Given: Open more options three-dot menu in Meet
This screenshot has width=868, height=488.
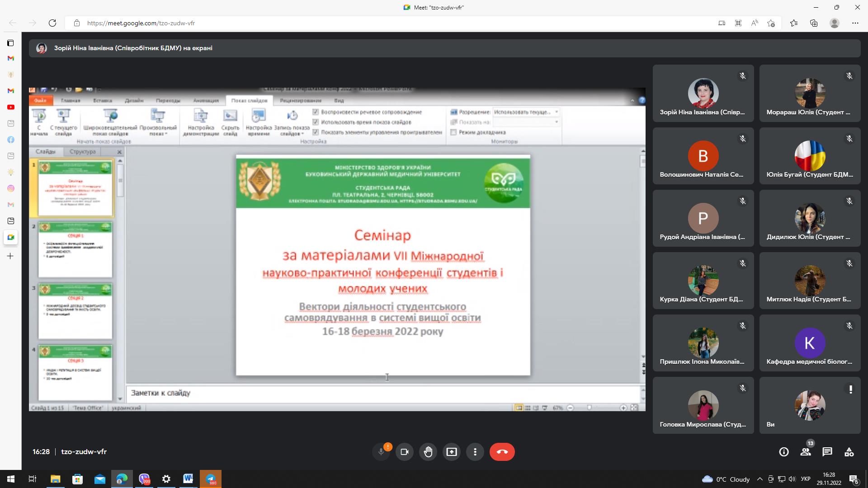Looking at the screenshot, I should pos(475,452).
